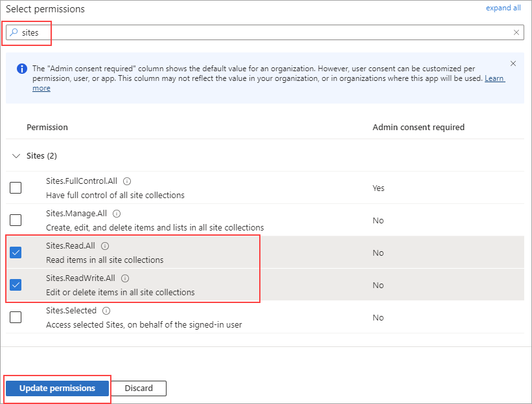532x404 pixels.
Task: Click info icon beside Sites.ReadWrite.All
Action: tap(125, 278)
